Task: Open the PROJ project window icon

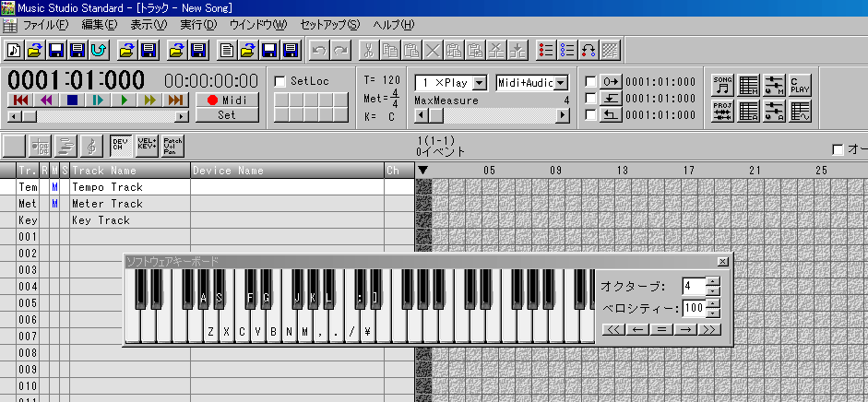Action: click(x=722, y=111)
